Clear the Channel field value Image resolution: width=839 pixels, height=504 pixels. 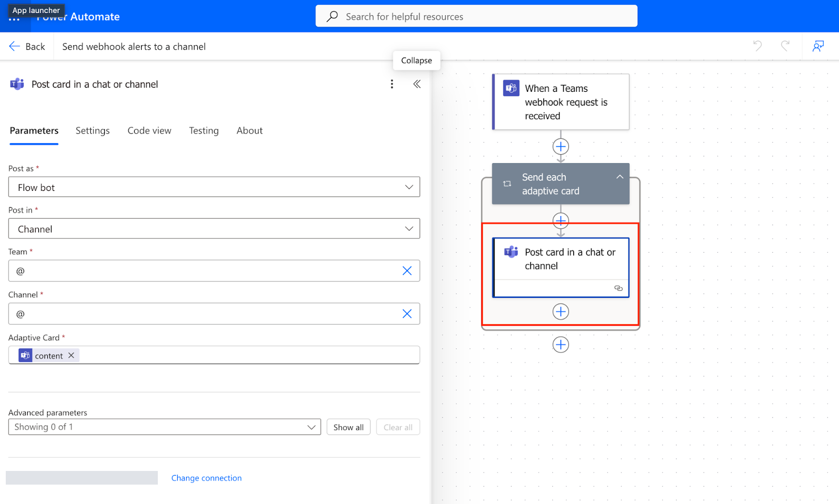pyautogui.click(x=407, y=314)
